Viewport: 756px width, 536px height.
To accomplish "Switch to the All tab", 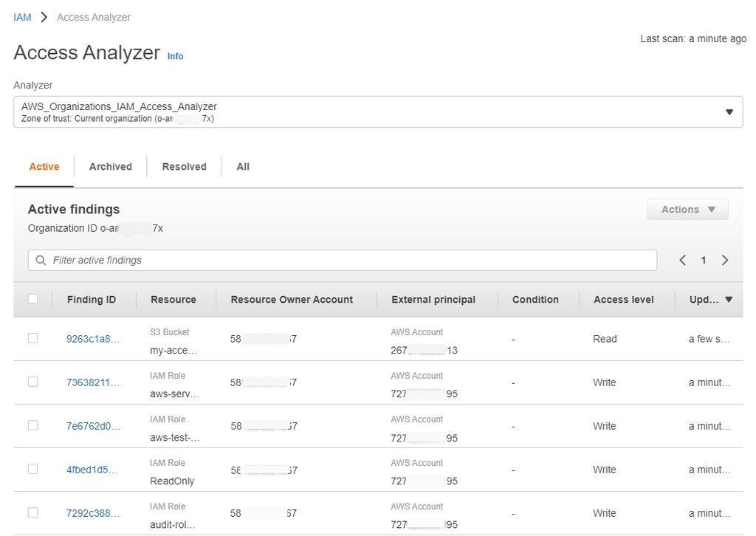I will click(243, 167).
